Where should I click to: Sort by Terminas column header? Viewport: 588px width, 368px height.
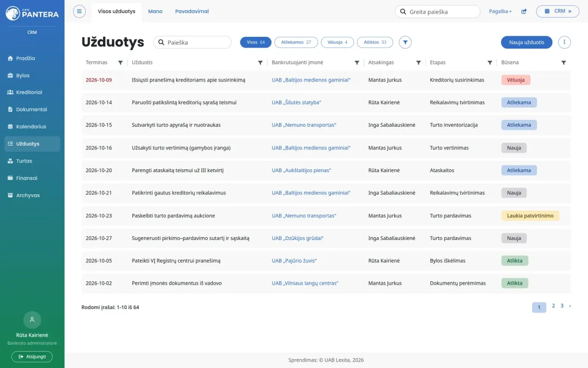click(x=97, y=63)
